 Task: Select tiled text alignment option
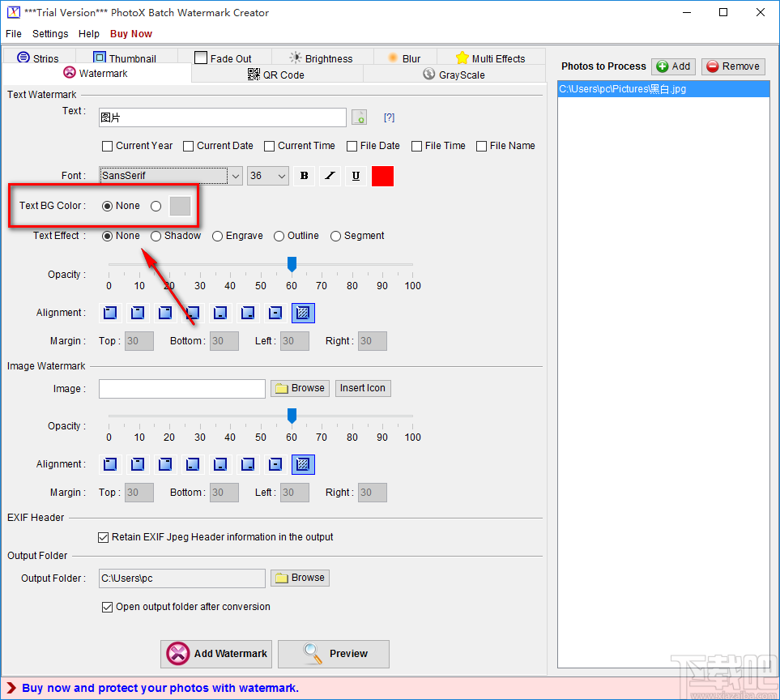303,313
